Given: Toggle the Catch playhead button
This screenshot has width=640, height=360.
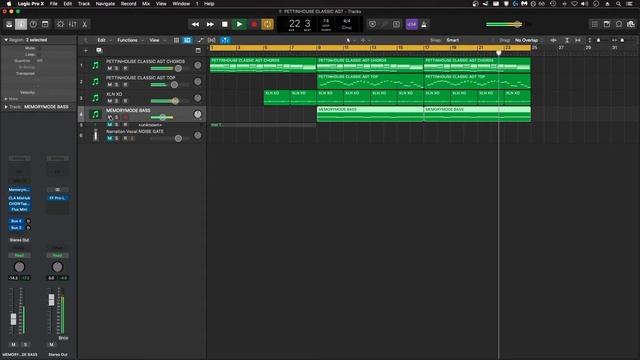Looking at the screenshot, I should (x=225, y=40).
